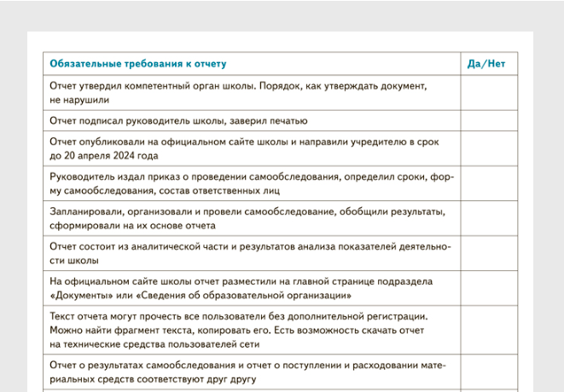This screenshot has width=564, height=392.
Task: Select the Да/Нет cell for 'Запланировали, организовали' row
Action: pyautogui.click(x=489, y=219)
